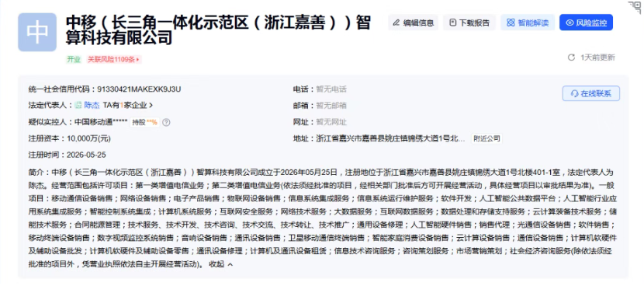
Task: Click the blue company logo thumbnail
Action: point(37,32)
